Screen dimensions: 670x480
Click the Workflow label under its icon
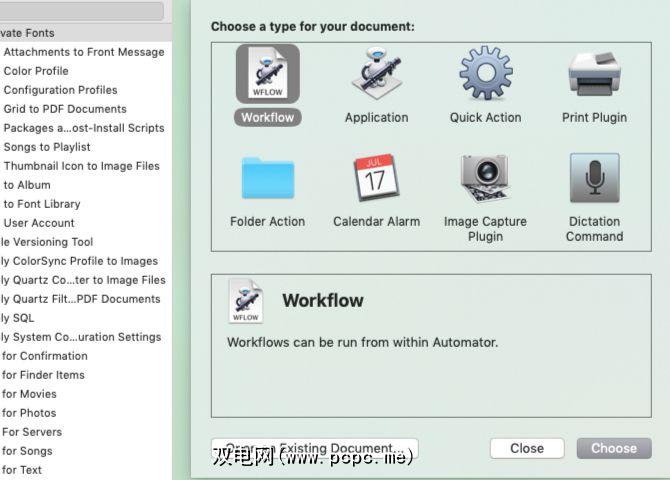coord(267,118)
